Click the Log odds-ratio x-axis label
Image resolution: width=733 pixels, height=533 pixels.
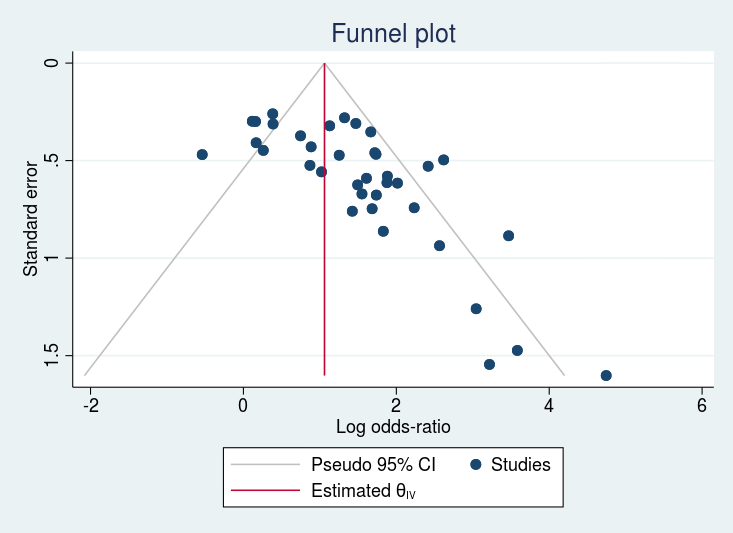(393, 427)
